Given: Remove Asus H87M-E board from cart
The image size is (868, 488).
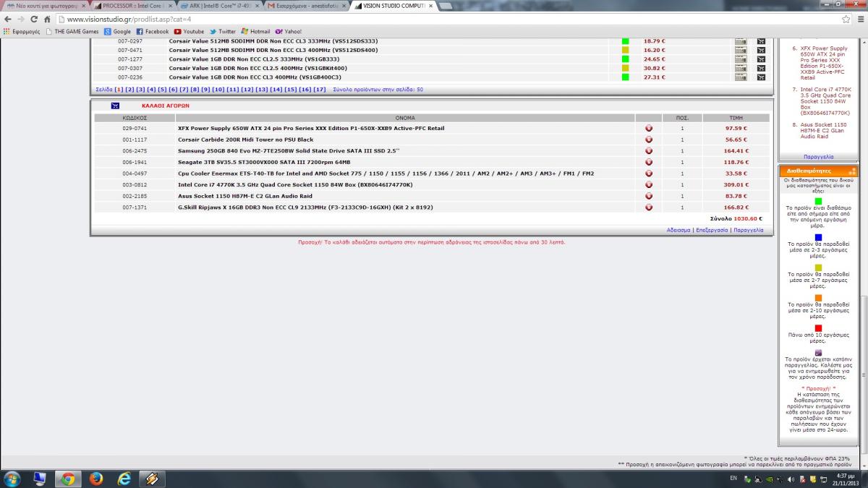Looking at the screenshot, I should [x=649, y=196].
